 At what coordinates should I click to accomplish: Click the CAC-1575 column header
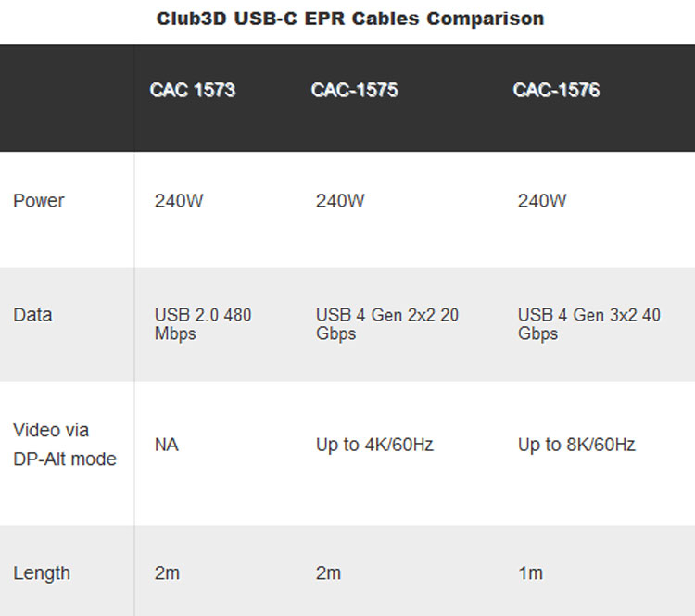(x=355, y=90)
